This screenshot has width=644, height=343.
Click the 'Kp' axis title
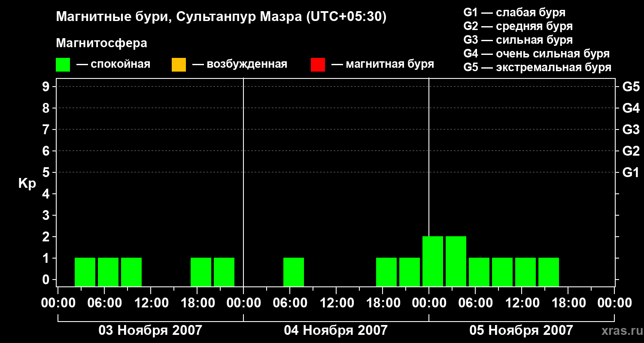(27, 184)
